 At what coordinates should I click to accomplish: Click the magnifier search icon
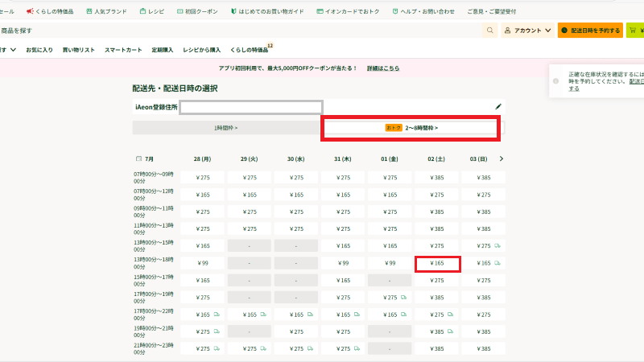[490, 31]
